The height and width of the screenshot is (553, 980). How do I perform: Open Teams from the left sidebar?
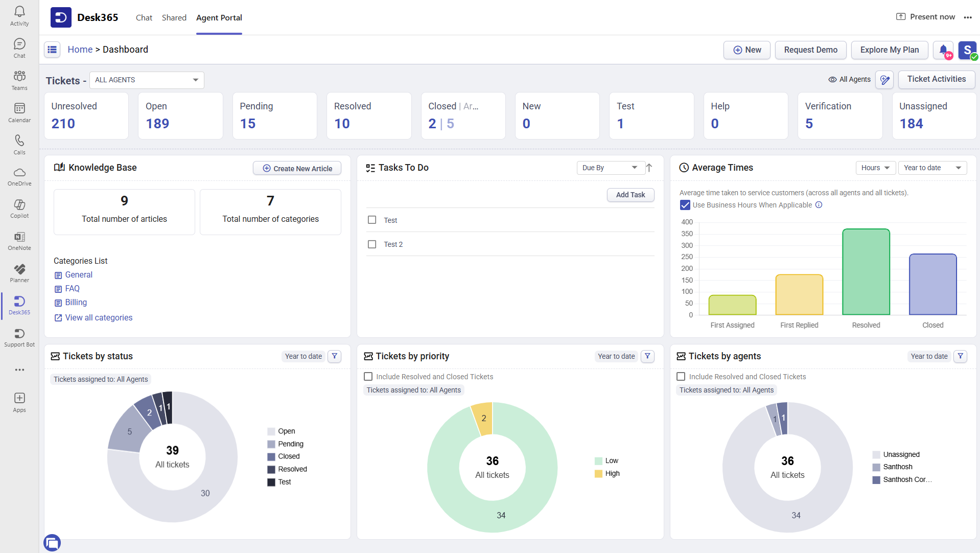pos(19,80)
